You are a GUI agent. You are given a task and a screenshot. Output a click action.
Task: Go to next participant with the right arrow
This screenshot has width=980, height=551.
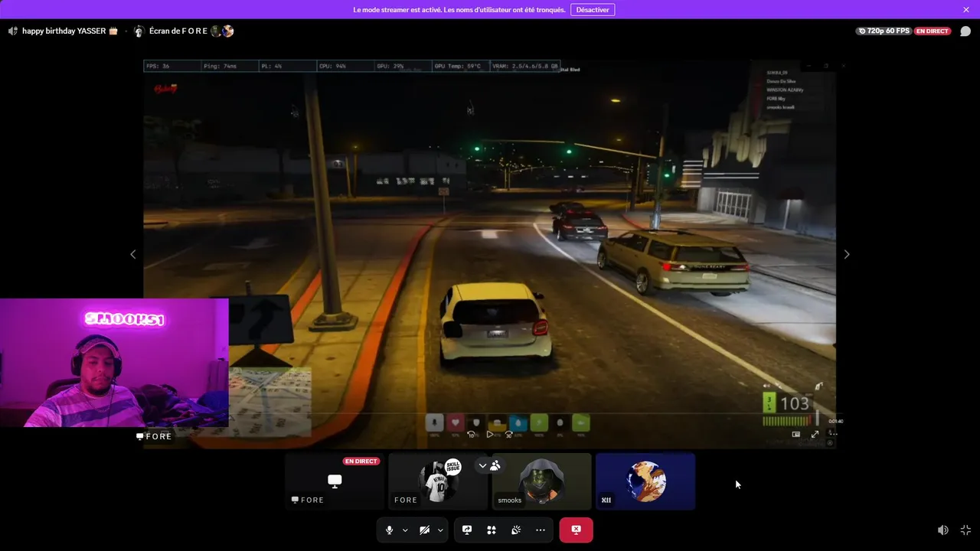pos(846,254)
